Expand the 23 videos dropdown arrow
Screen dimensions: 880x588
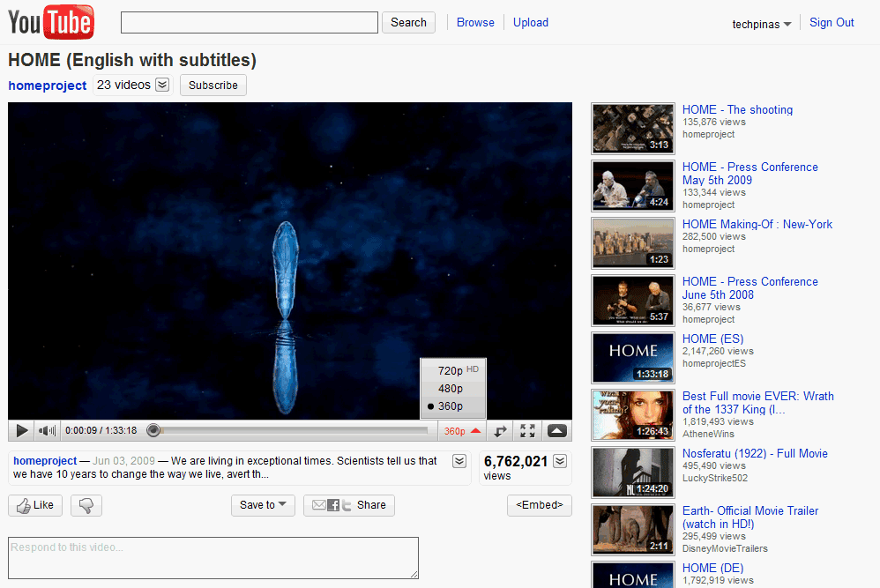[162, 85]
